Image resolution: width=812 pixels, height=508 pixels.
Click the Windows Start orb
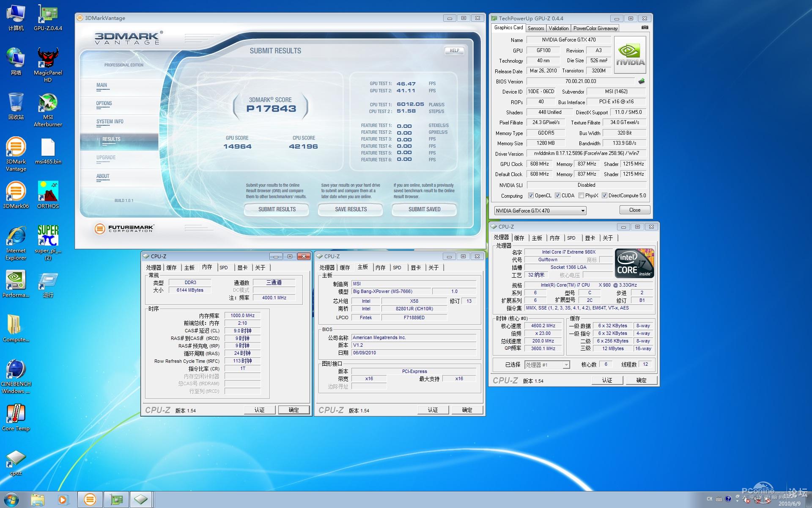(x=11, y=500)
